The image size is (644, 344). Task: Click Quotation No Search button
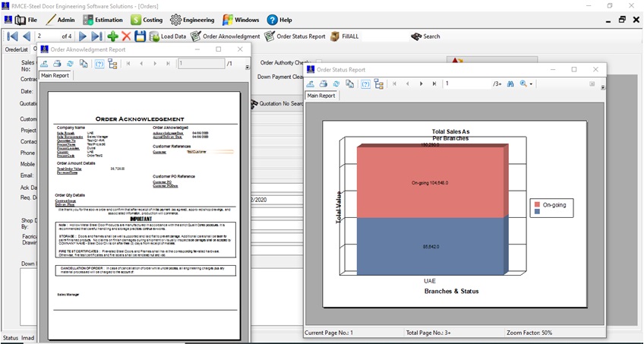276,104
